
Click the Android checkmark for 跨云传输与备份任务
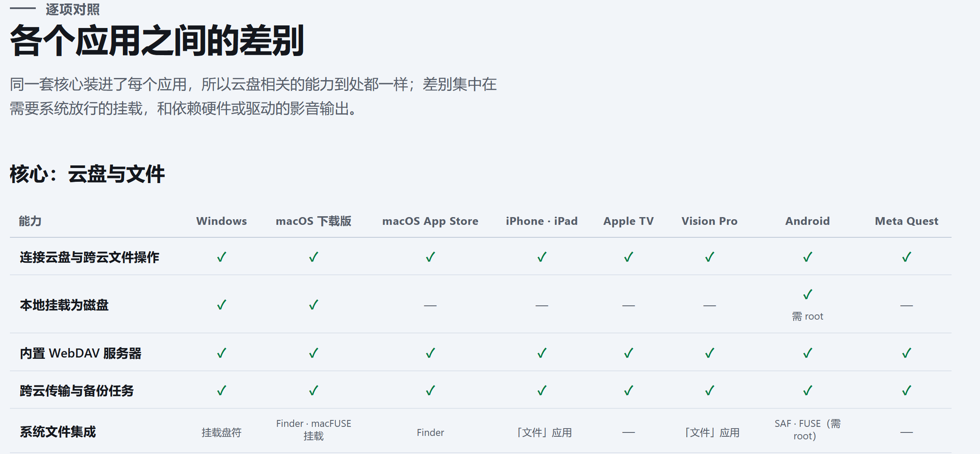tap(808, 391)
